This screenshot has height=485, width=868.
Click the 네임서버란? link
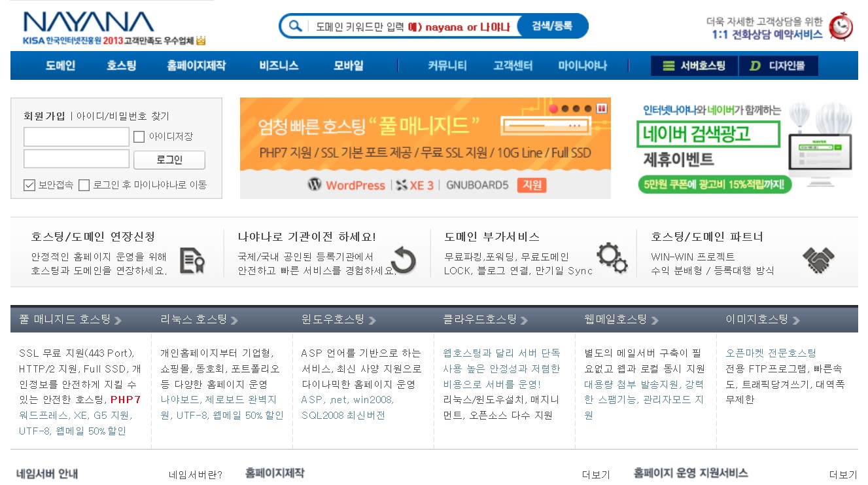[x=196, y=475]
